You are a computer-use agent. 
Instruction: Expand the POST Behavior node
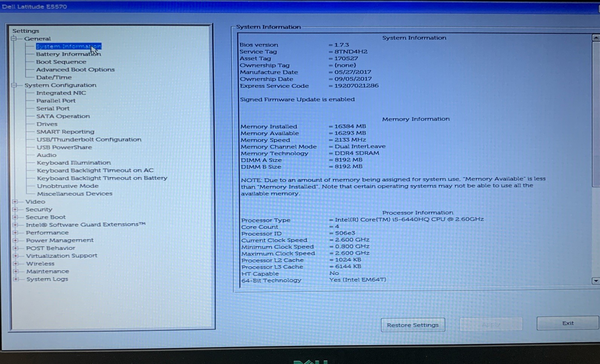[x=15, y=248]
